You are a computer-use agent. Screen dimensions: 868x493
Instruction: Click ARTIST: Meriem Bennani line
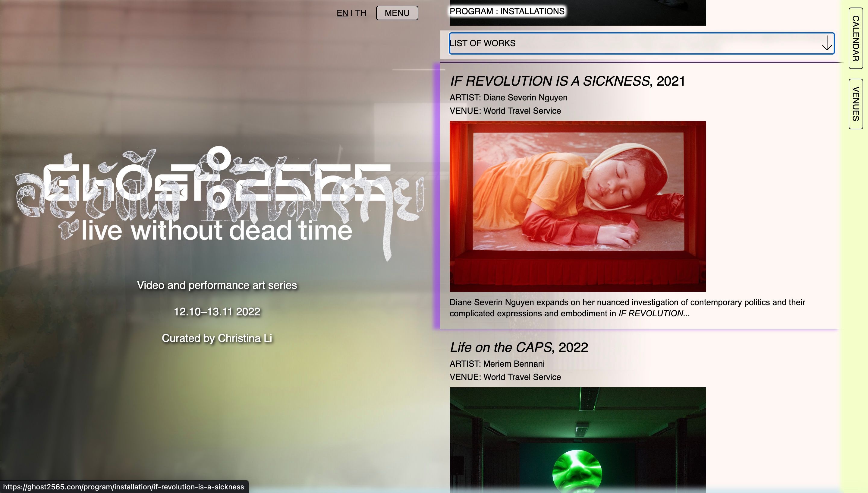497,364
